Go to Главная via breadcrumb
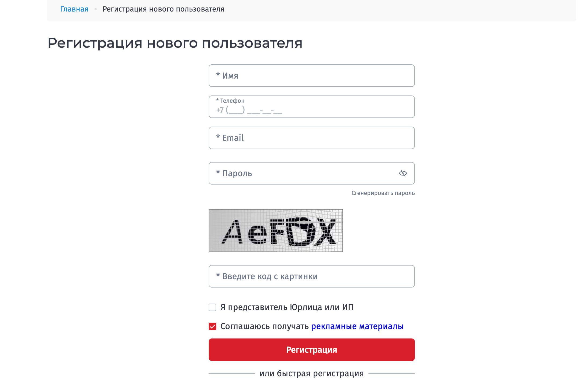Image resolution: width=588 pixels, height=383 pixels. point(74,9)
